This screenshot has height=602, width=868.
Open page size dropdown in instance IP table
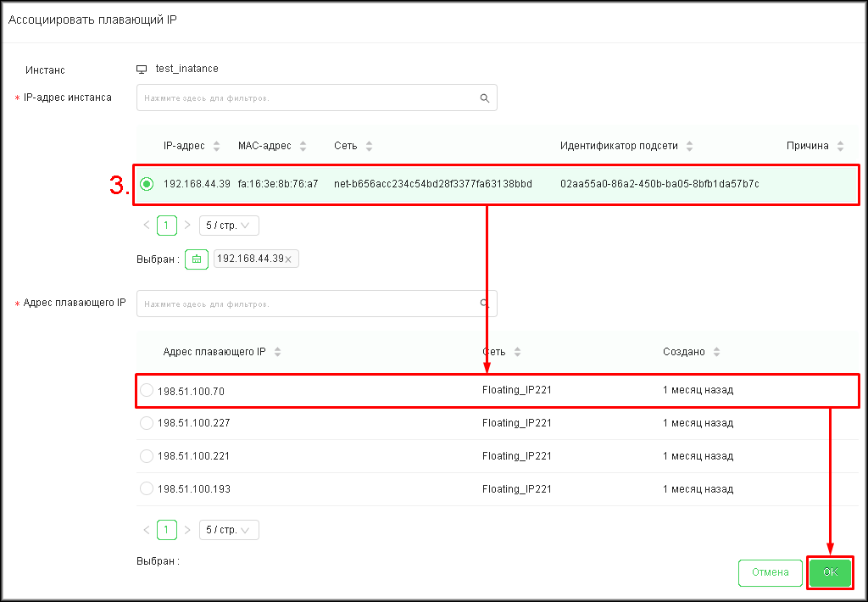(x=229, y=226)
